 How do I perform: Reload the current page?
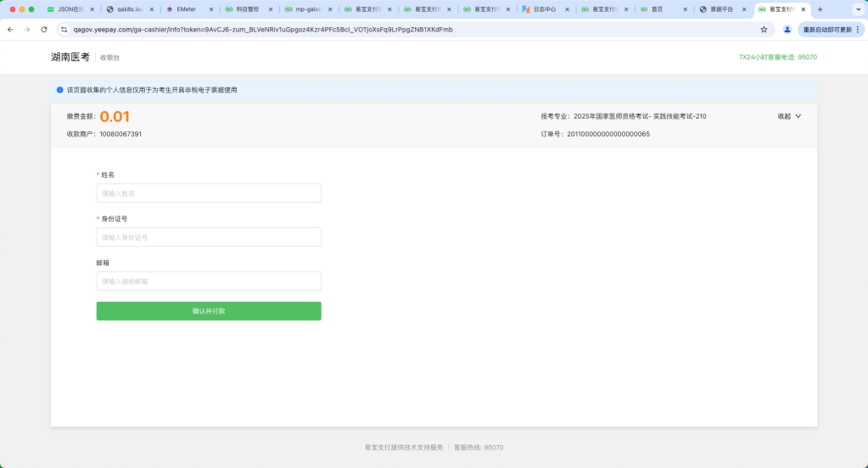tap(44, 29)
